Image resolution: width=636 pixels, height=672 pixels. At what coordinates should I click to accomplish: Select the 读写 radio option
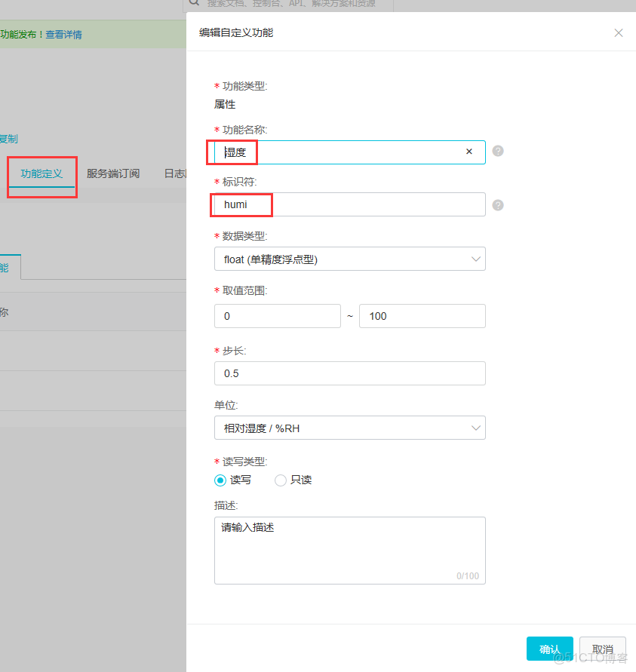(220, 480)
